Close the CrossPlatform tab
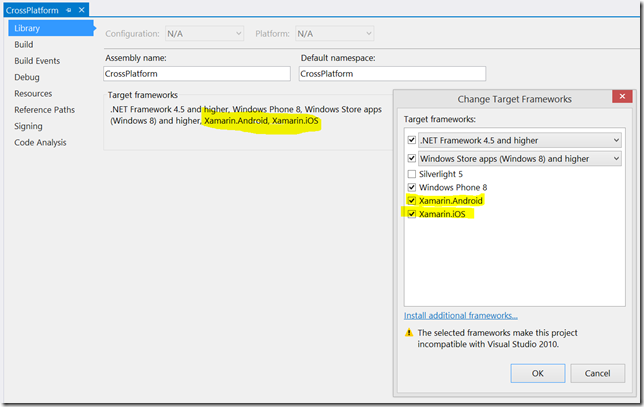The height and width of the screenshot is (407, 644). coord(81,10)
